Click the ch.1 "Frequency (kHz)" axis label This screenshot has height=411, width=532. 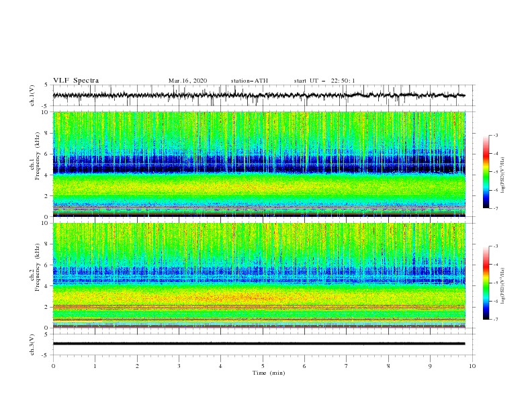click(x=38, y=156)
